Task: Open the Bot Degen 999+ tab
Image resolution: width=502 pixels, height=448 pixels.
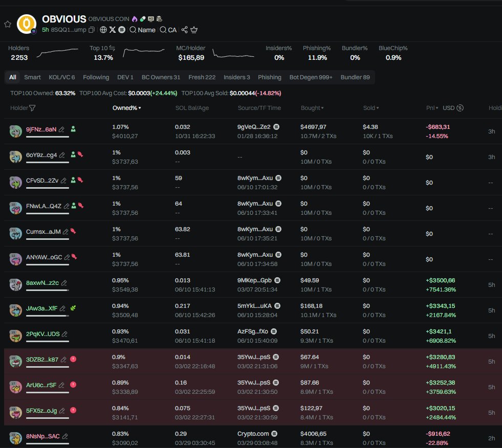Action: [311, 77]
